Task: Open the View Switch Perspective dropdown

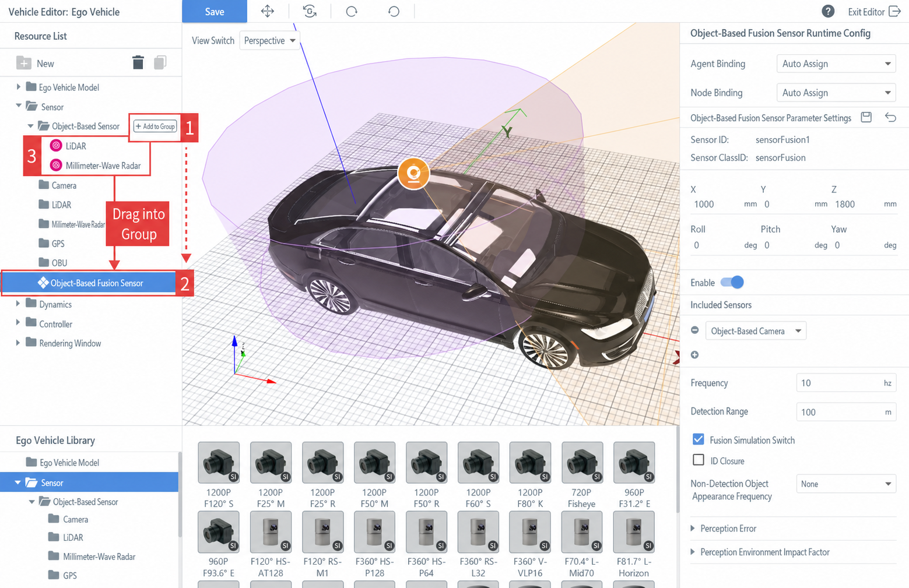Action: pos(270,40)
